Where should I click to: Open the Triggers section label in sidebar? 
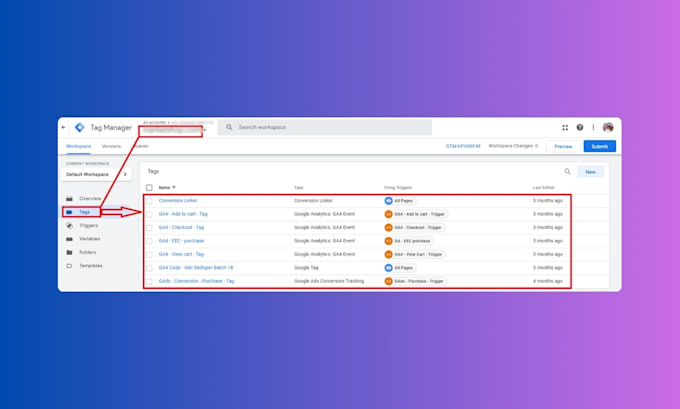click(x=88, y=226)
